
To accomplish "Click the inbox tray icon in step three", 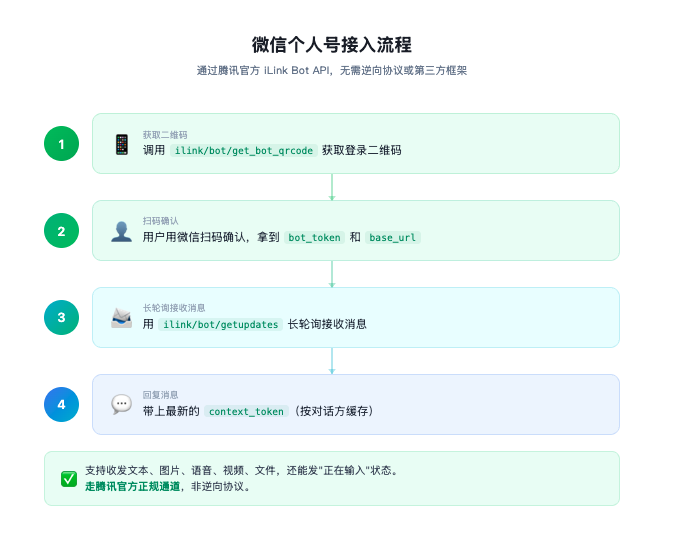I will (121, 318).
